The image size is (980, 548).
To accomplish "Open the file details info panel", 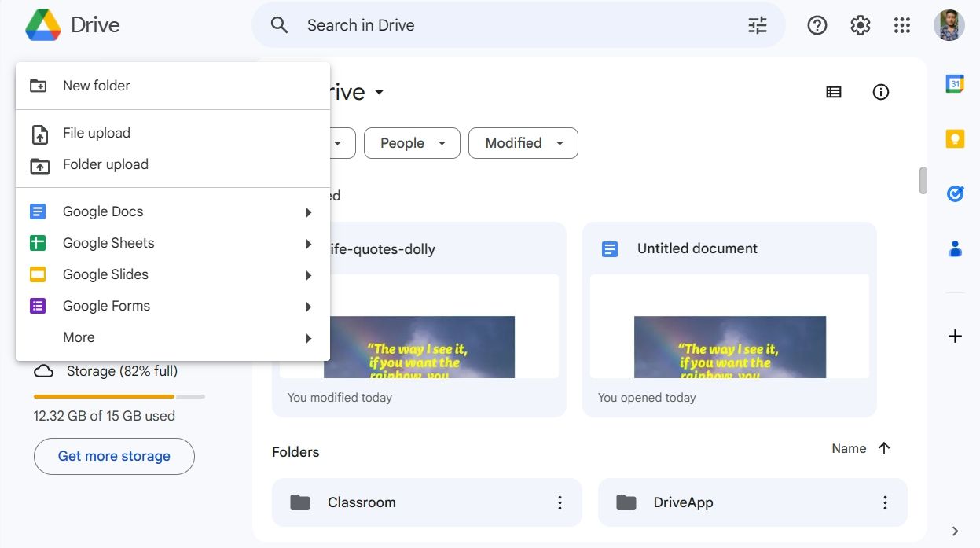I will coord(880,92).
